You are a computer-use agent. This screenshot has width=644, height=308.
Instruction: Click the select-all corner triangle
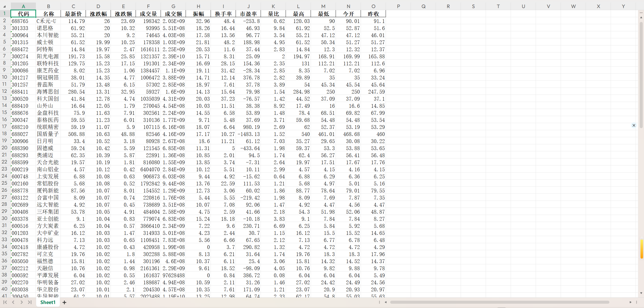[5, 6]
